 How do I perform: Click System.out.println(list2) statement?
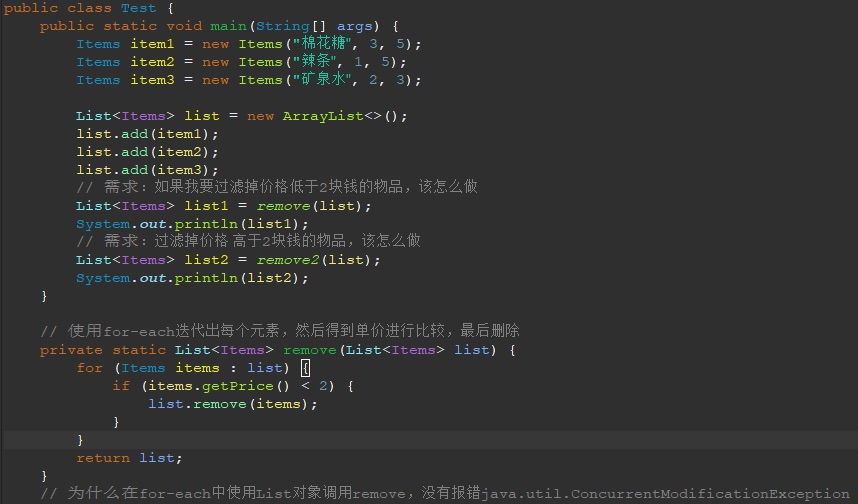192,279
